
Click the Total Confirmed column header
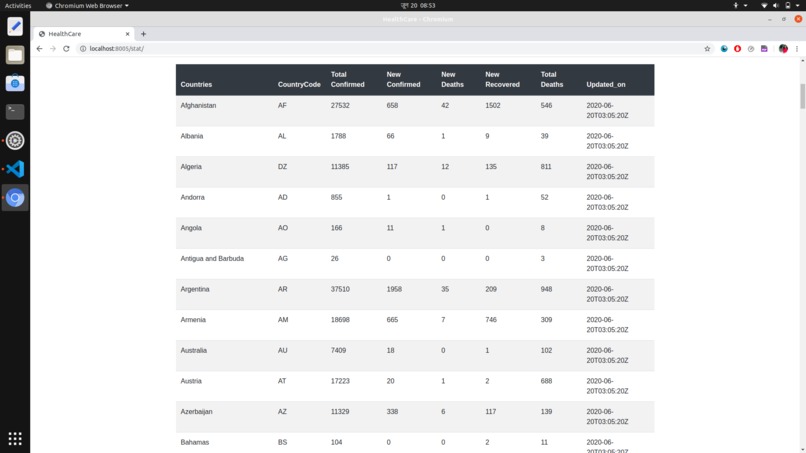347,79
